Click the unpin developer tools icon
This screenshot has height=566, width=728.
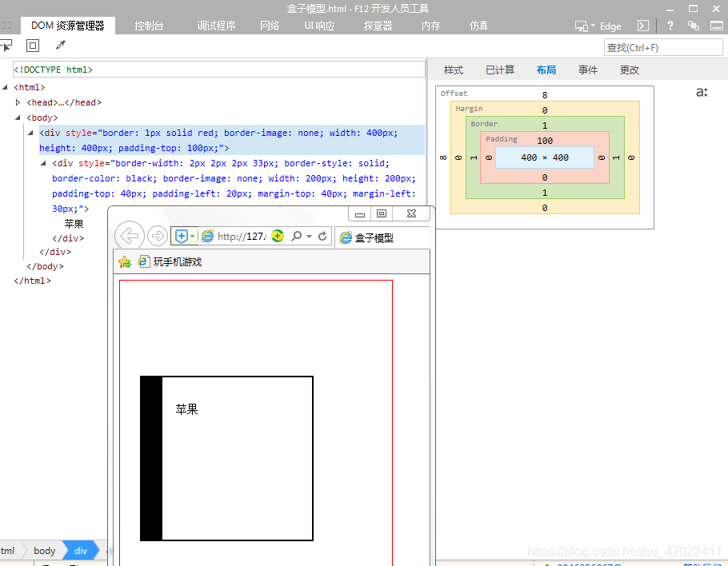point(694,26)
